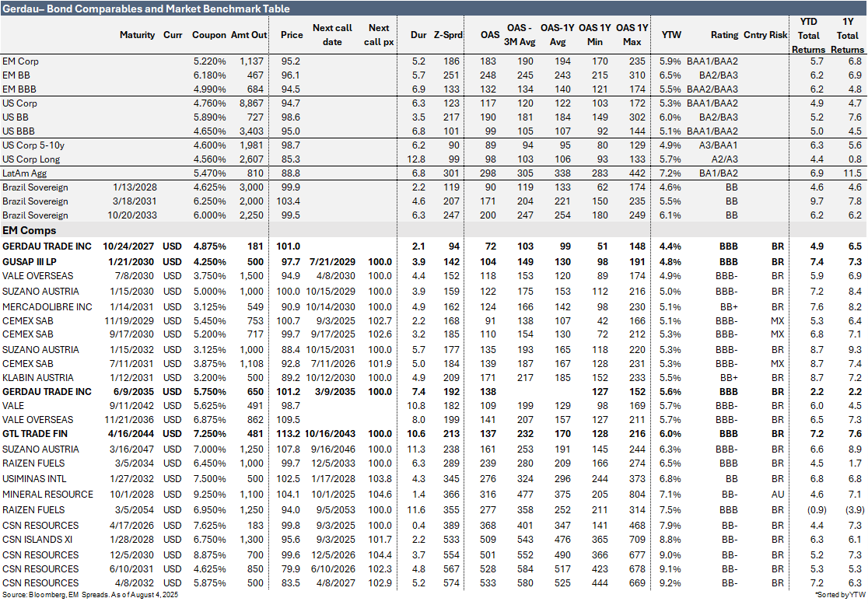Click the 'Amt Out' column header
Screen dimensions: 868x605
(x=249, y=35)
